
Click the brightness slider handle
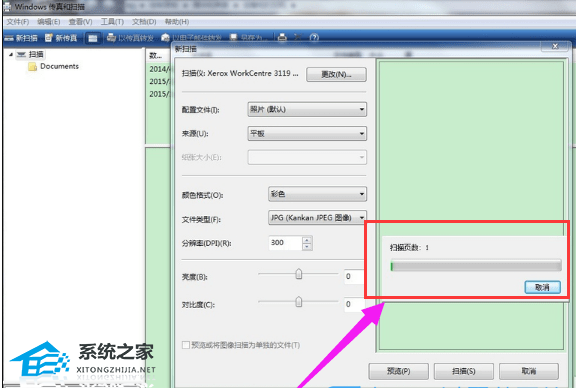(x=299, y=274)
